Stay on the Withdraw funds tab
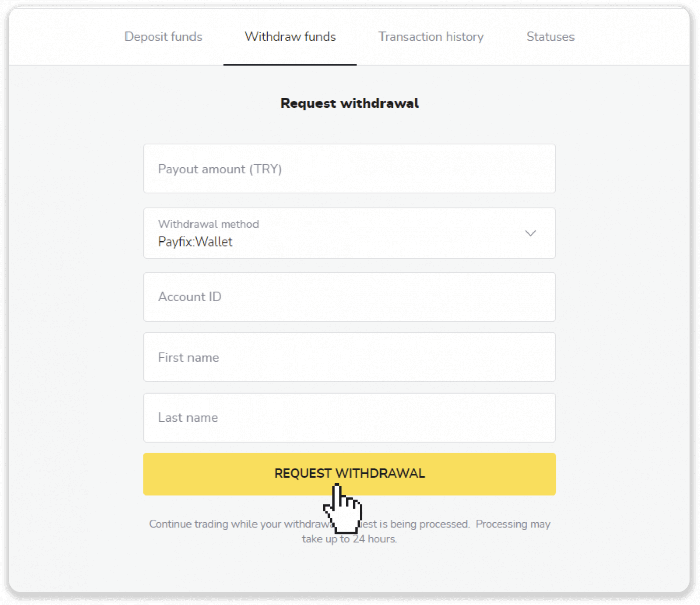Image resolution: width=700 pixels, height=605 pixels. click(x=290, y=36)
